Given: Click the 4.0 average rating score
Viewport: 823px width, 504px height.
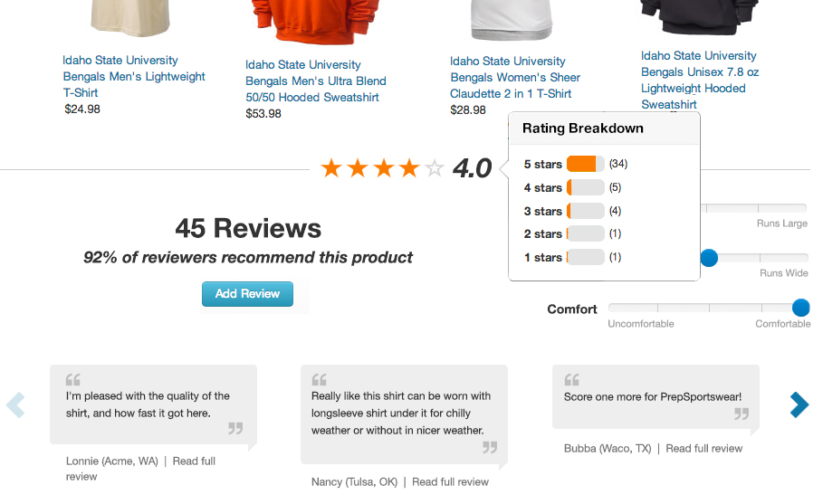Looking at the screenshot, I should click(x=472, y=168).
